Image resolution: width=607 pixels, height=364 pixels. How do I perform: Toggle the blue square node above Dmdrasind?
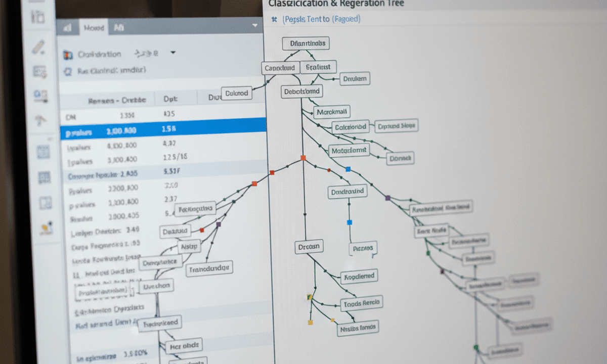coord(348,169)
